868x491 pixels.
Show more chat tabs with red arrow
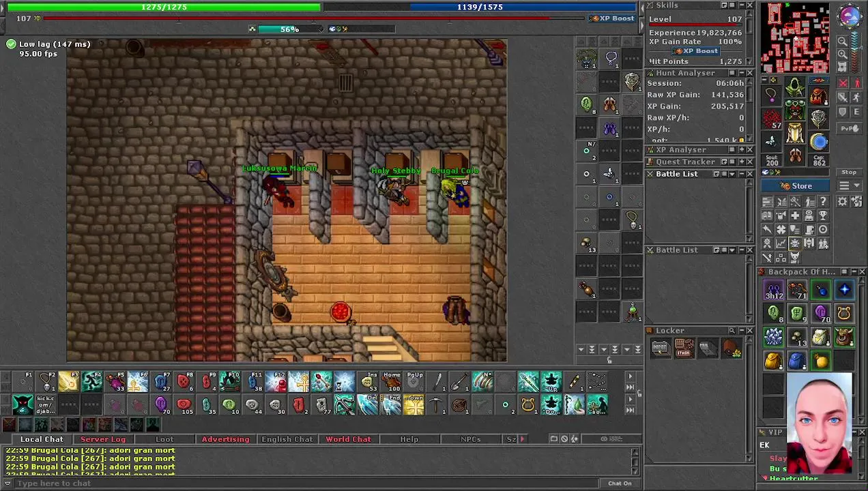pyautogui.click(x=522, y=439)
